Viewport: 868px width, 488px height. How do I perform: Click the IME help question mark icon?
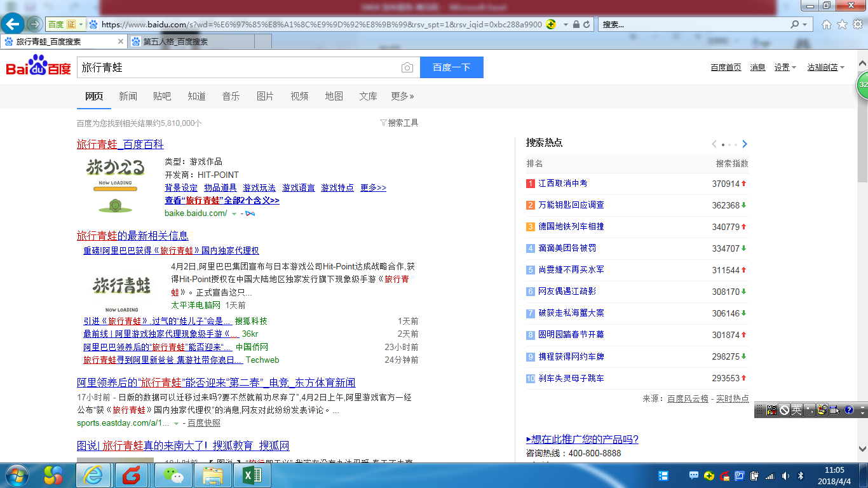click(848, 410)
